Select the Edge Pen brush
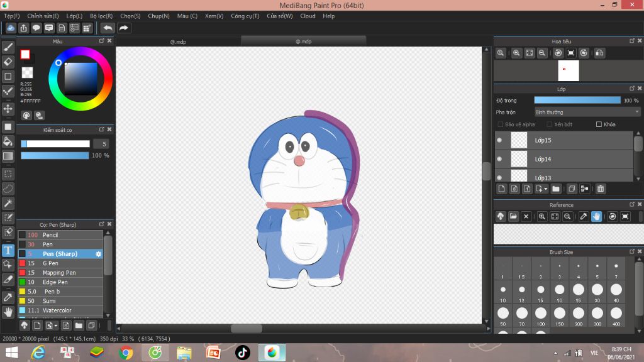This screenshot has height=362, width=644. click(x=60, y=282)
